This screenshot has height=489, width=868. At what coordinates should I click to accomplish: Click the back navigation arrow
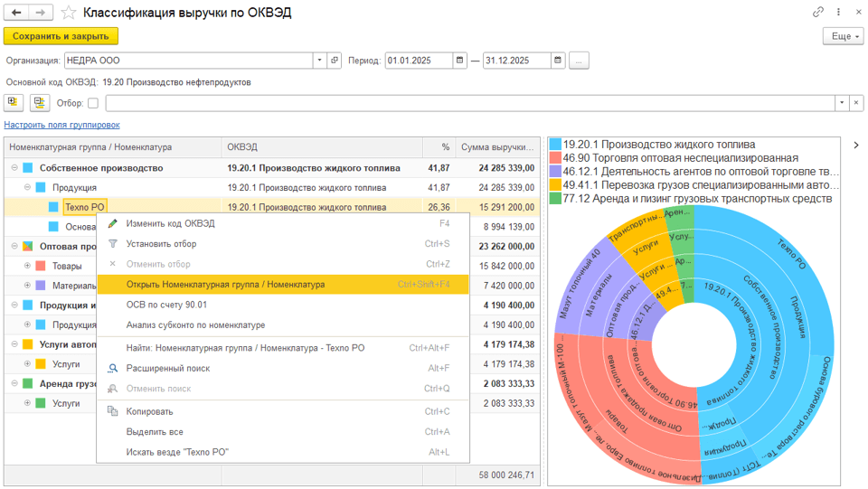click(16, 13)
